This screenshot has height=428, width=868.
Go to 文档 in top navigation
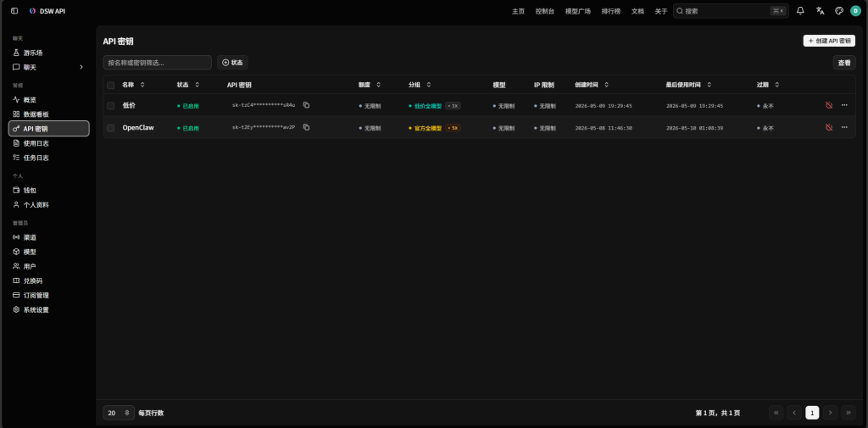637,11
